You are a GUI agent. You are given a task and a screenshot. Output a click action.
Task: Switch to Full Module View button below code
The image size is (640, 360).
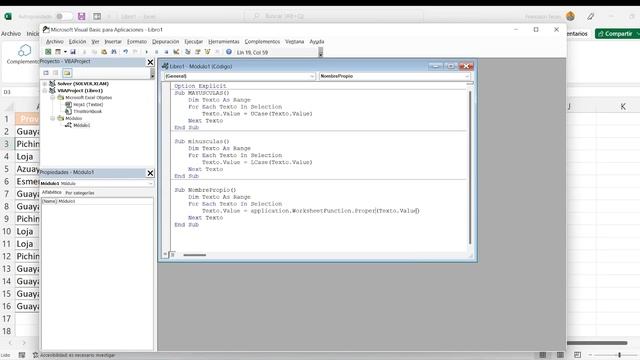point(172,254)
